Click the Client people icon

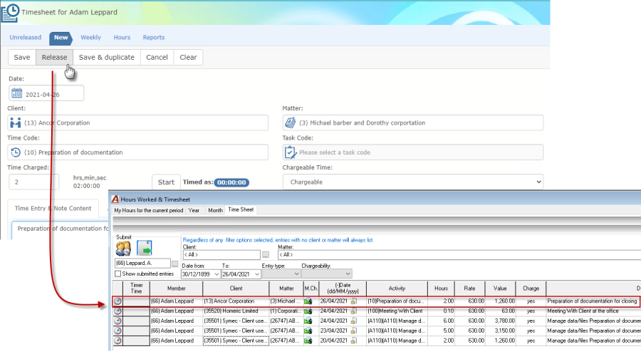click(x=16, y=123)
